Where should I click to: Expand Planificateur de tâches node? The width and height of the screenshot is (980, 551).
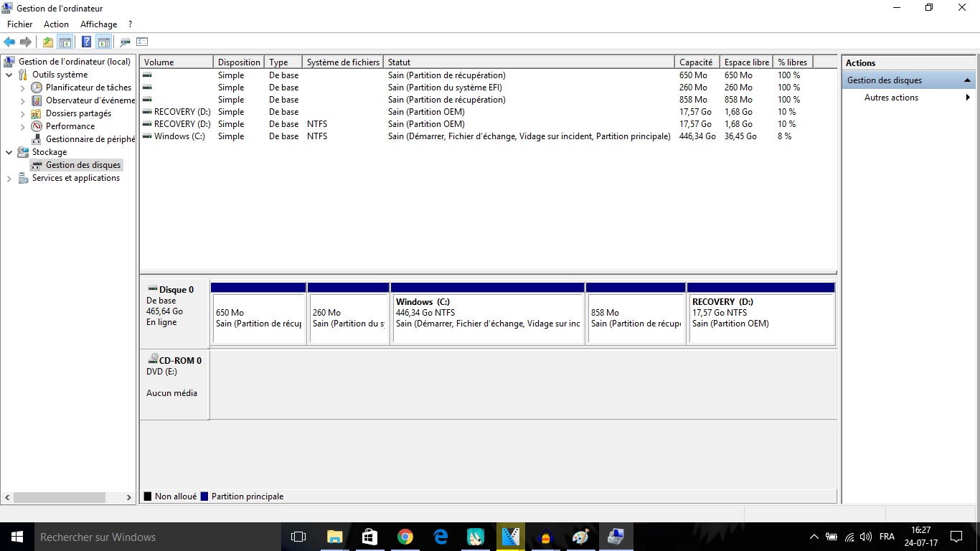22,88
